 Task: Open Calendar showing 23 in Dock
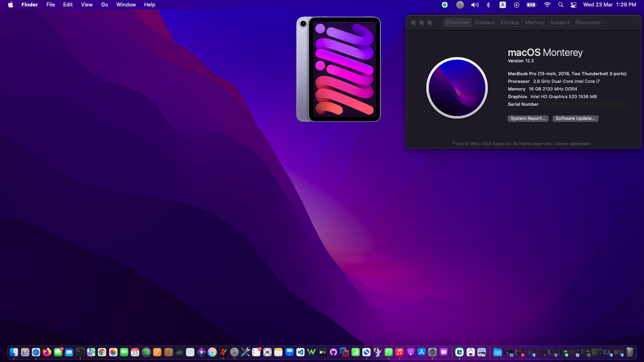click(135, 352)
